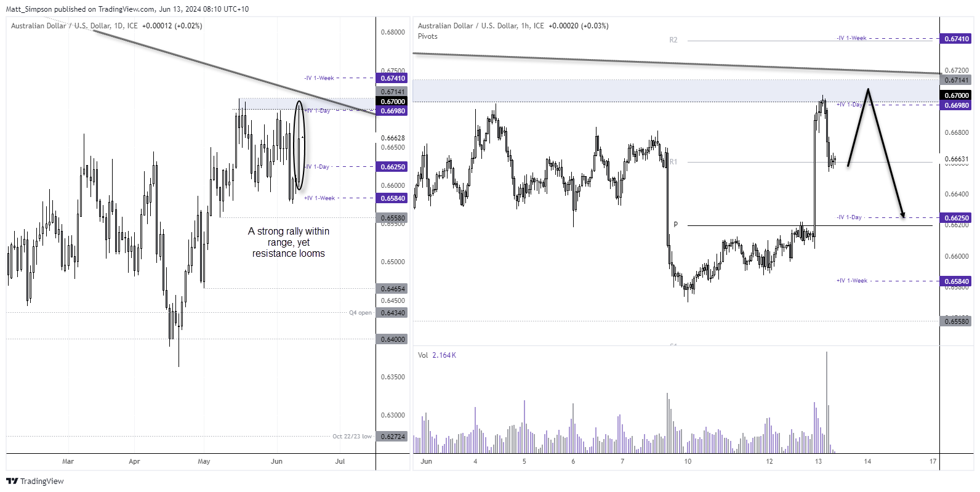Image resolution: width=980 pixels, height=492 pixels.
Task: Select the 0.65580 price tag on daily chart
Action: [393, 218]
